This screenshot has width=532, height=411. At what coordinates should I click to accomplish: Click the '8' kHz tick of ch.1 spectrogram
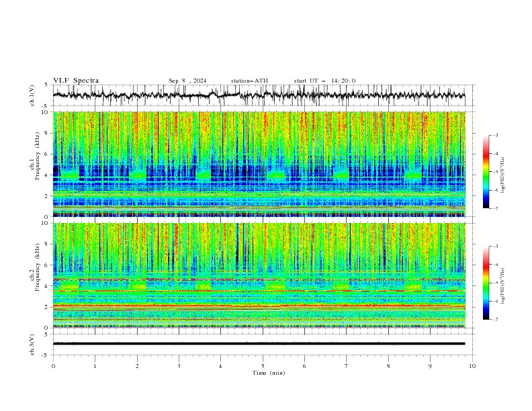tap(48, 133)
